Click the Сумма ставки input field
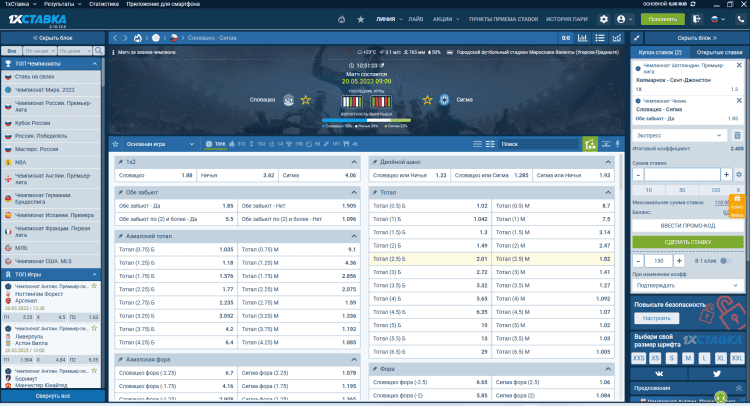The image size is (750, 406). click(682, 174)
